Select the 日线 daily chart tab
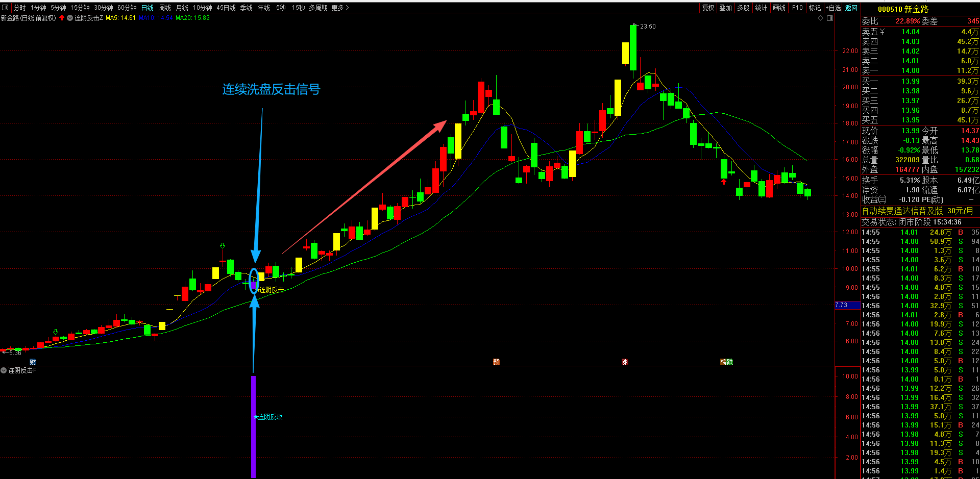 coord(148,8)
